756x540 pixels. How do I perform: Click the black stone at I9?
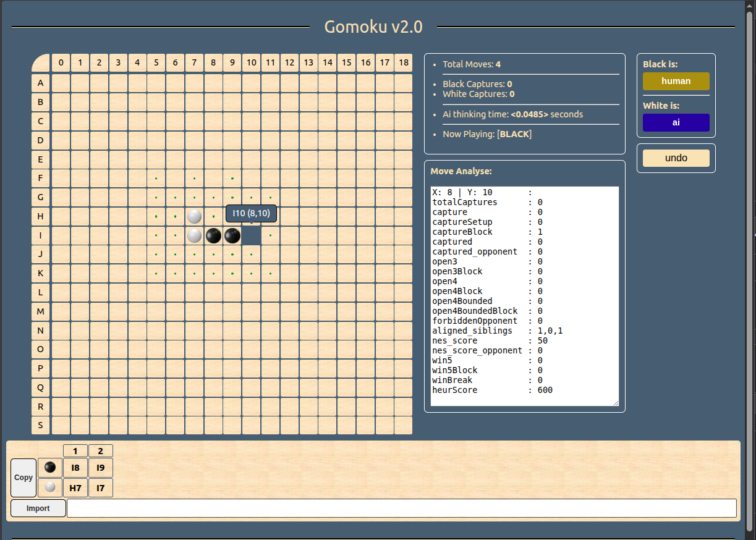[232, 235]
